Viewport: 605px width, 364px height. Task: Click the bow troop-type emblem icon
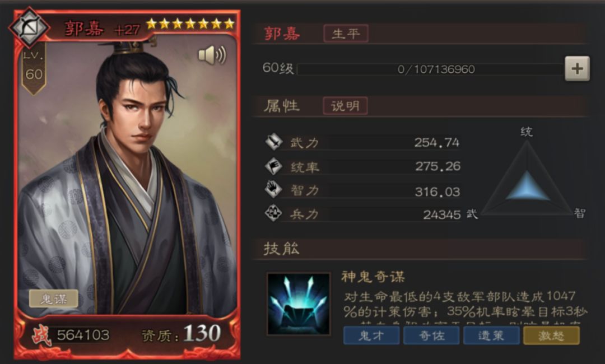click(29, 27)
